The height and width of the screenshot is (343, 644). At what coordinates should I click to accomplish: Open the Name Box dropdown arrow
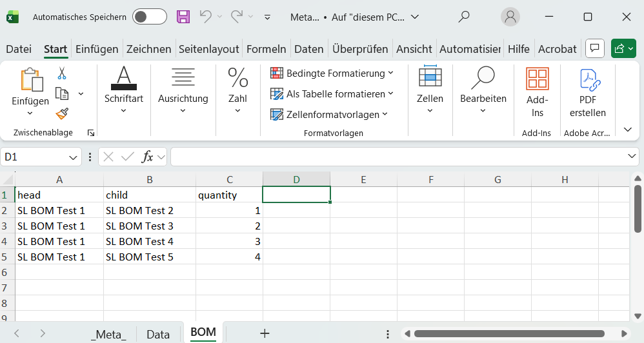(73, 157)
